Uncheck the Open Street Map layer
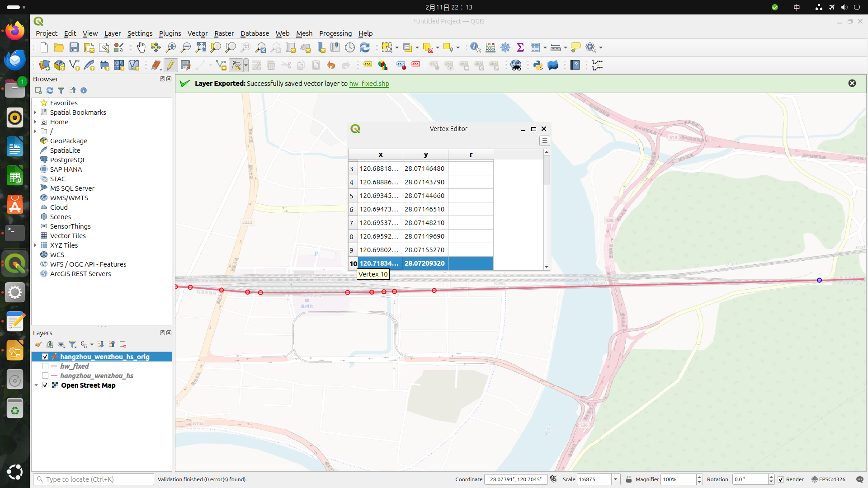Screen dimensions: 868x488 tap(45, 385)
